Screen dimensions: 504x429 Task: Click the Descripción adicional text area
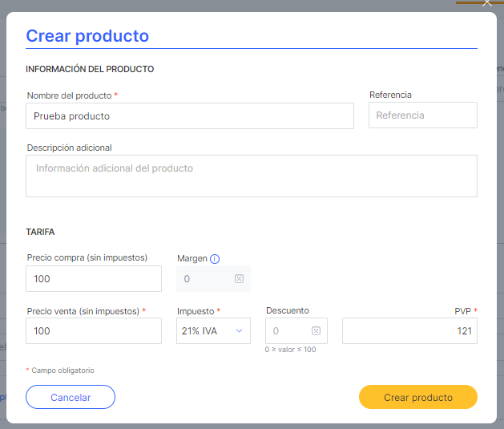pyautogui.click(x=252, y=176)
